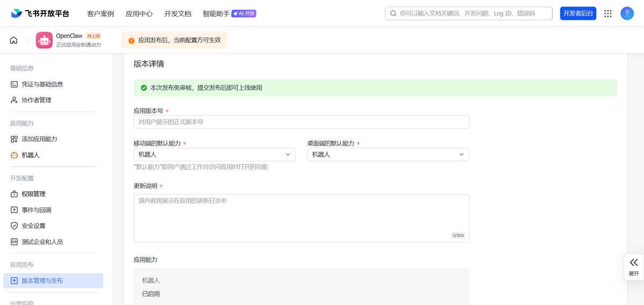The image size is (644, 305).
Task: Click the 版本管理与发布 upload icon
Action: coord(14,281)
